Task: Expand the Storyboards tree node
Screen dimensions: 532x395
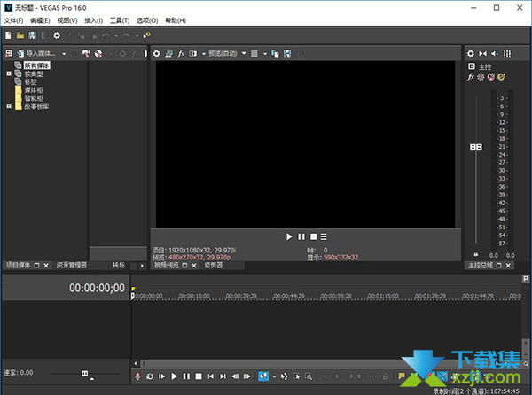Action: coord(9,106)
